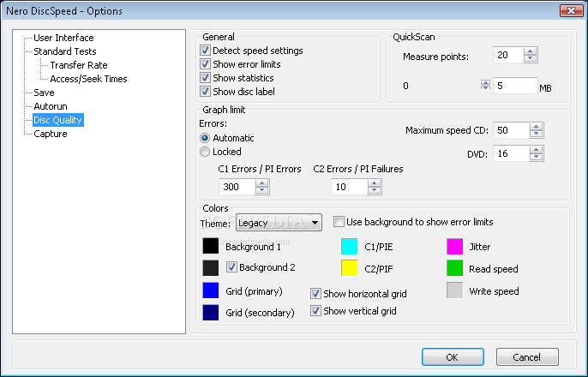The height and width of the screenshot is (377, 588).
Task: Change the Grid (secondary) navy swatch
Action: tap(210, 312)
